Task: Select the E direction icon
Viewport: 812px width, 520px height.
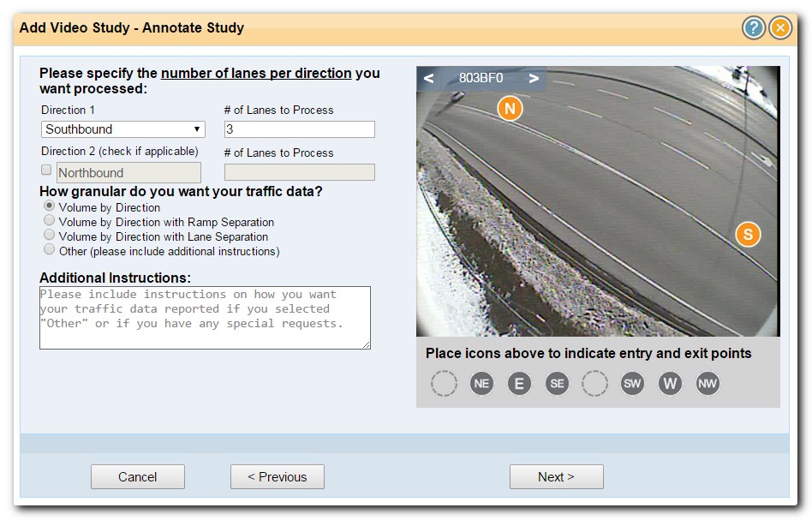Action: pyautogui.click(x=519, y=383)
